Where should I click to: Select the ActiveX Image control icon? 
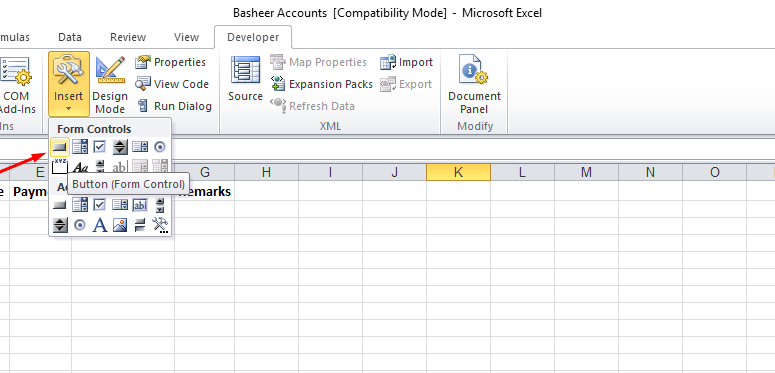tap(120, 225)
